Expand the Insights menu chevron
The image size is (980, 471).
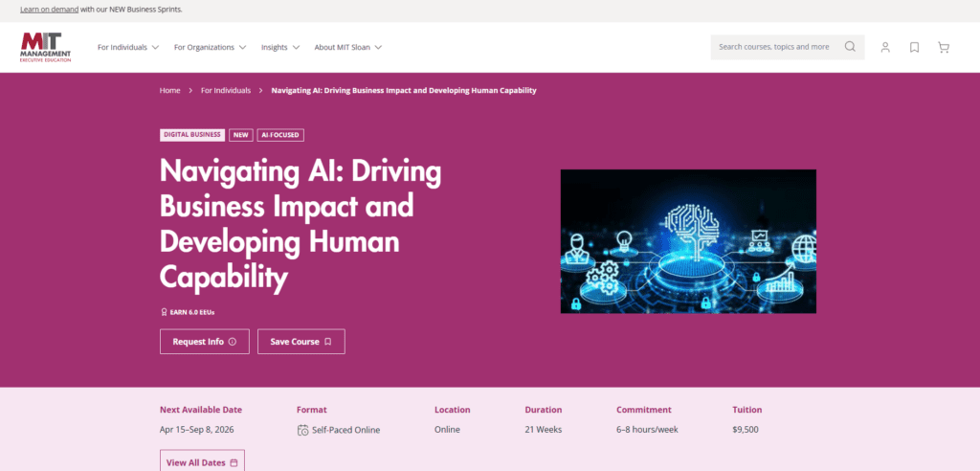(x=296, y=47)
